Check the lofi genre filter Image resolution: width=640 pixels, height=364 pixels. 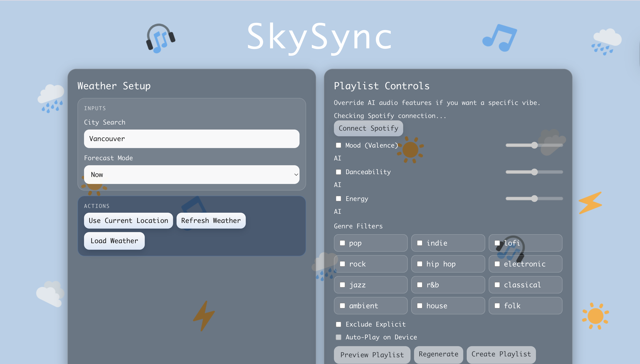[x=497, y=243]
